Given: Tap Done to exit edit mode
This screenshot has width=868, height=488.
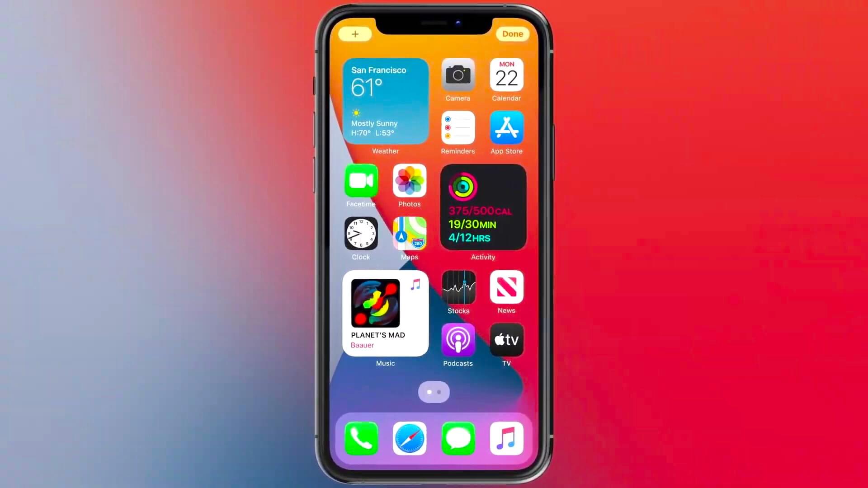Looking at the screenshot, I should pyautogui.click(x=512, y=34).
